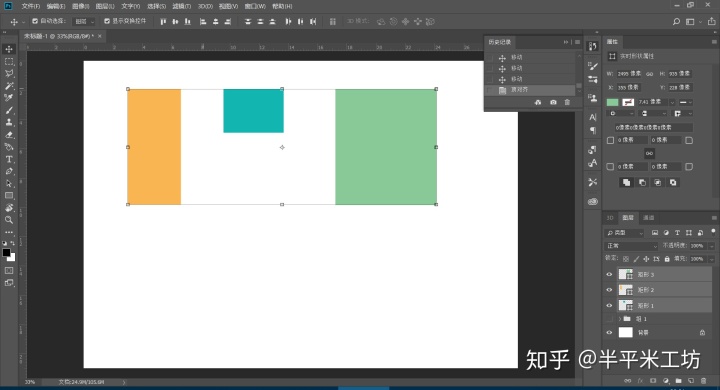Hide the 矩形 1 layer
This screenshot has width=720, height=390.
[609, 305]
